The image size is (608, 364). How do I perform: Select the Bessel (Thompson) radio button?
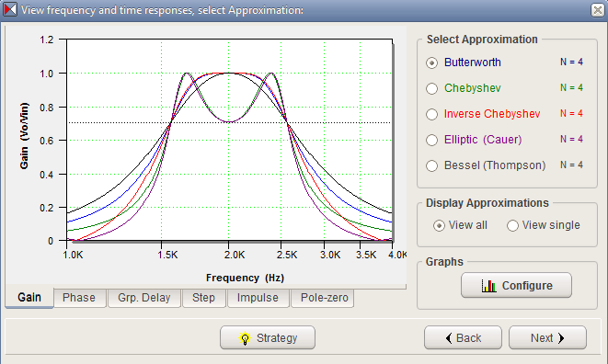[x=432, y=165]
